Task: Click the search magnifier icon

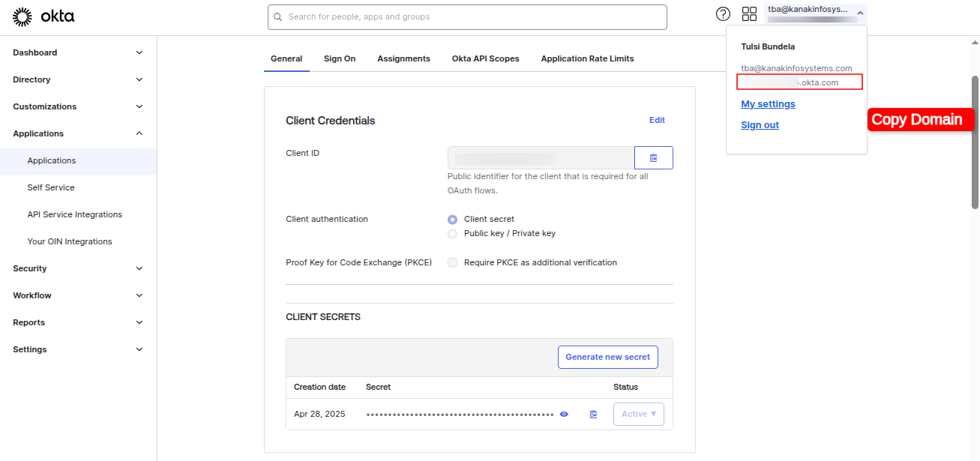Action: coord(278,16)
